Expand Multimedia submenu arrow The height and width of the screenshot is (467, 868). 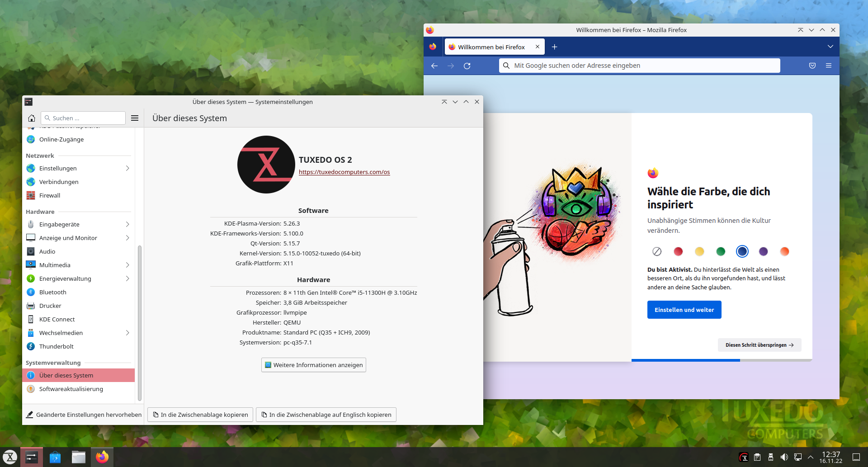tap(127, 265)
